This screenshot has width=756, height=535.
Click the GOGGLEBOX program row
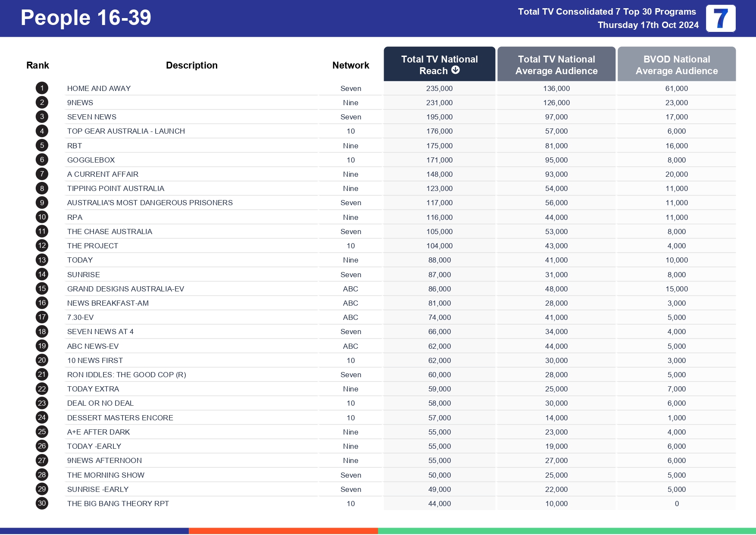click(x=91, y=160)
